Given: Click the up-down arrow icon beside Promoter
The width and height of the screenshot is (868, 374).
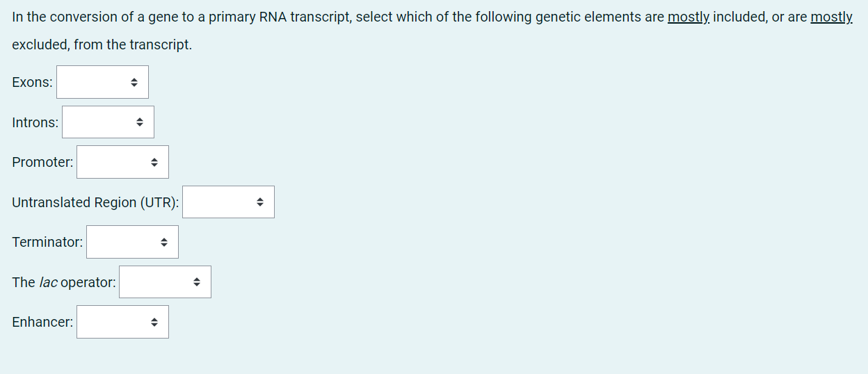Looking at the screenshot, I should (x=154, y=163).
